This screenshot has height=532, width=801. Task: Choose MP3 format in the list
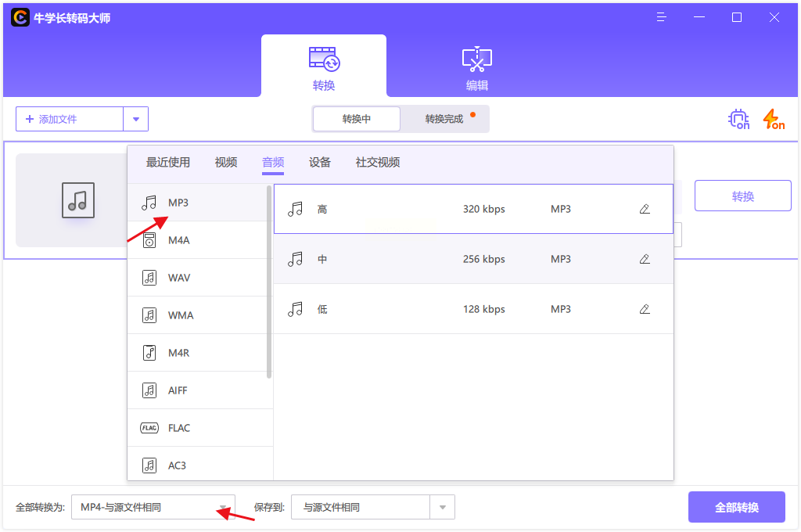pos(197,203)
